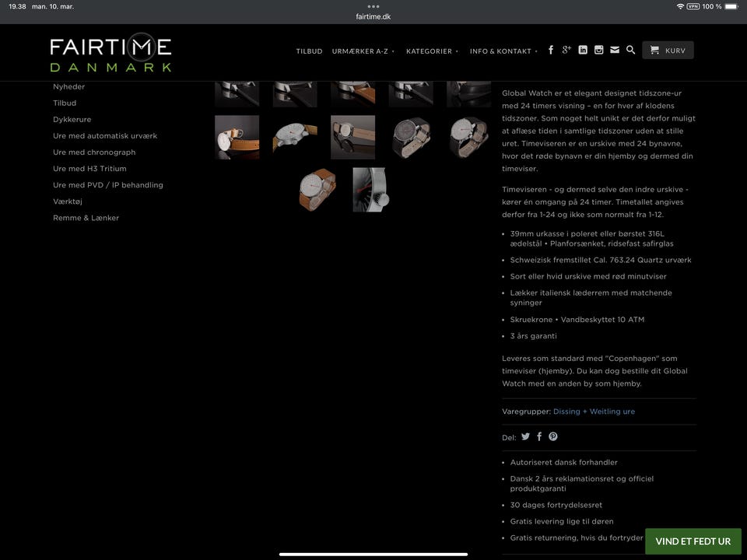This screenshot has width=747, height=560.
Task: Open the Tilbud menu item in header
Action: (x=309, y=51)
